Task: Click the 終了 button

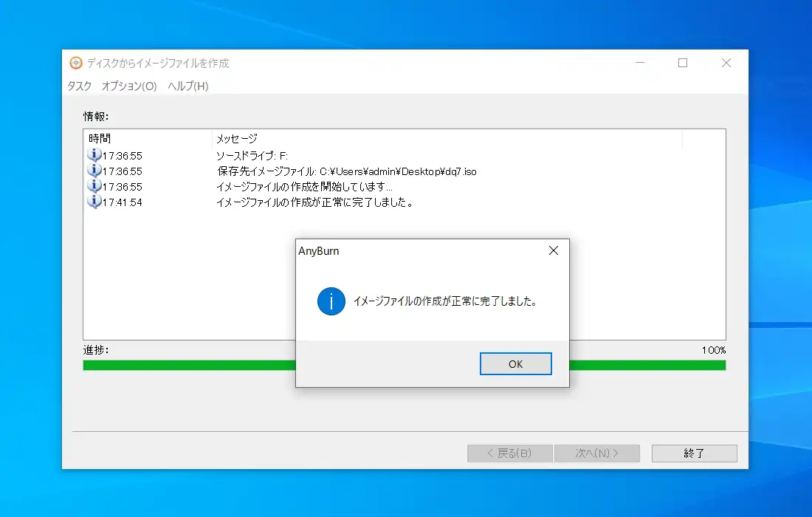Action: [x=694, y=453]
